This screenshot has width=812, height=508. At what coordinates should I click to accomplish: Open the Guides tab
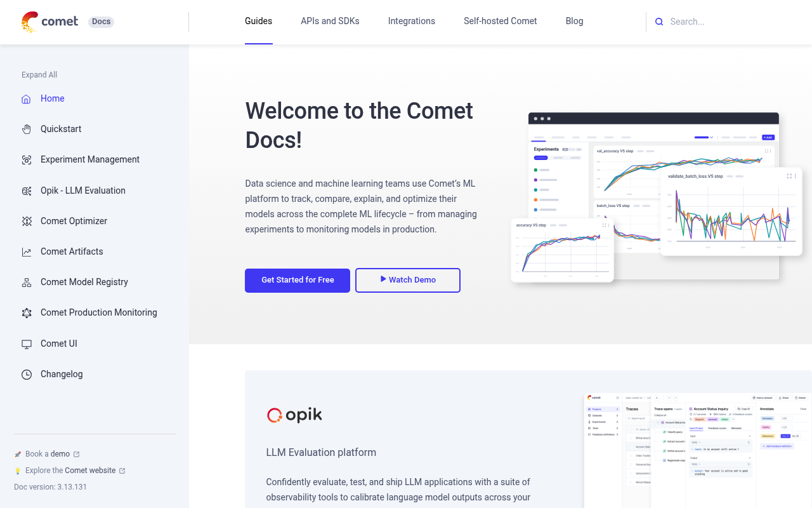[x=258, y=21]
